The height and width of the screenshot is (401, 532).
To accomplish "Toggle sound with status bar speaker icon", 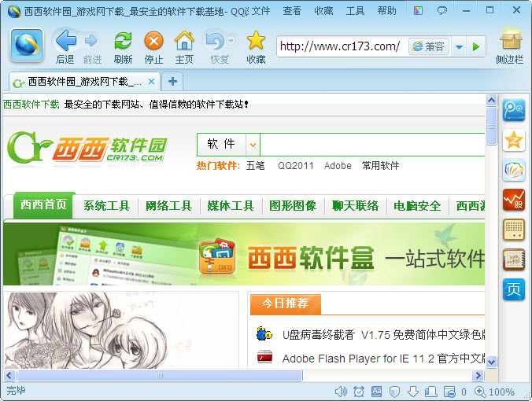I will coord(341,392).
